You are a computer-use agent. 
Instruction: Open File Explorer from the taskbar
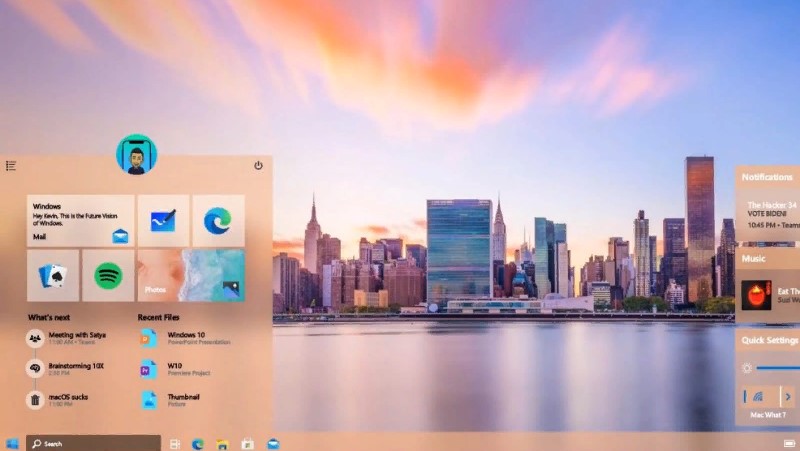[x=223, y=443]
